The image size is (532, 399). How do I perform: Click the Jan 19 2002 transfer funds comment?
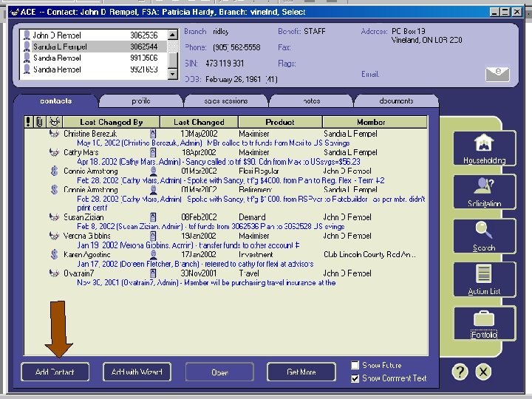[x=188, y=245]
